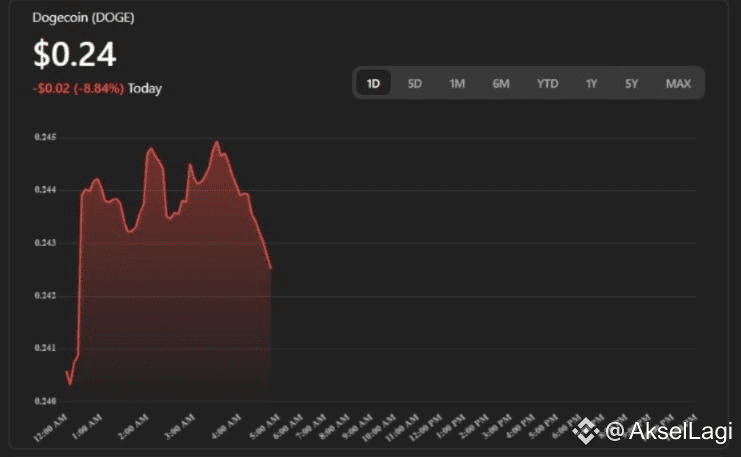Viewport: 741px width, 457px height.
Task: Choose the 6M time range
Action: click(501, 84)
